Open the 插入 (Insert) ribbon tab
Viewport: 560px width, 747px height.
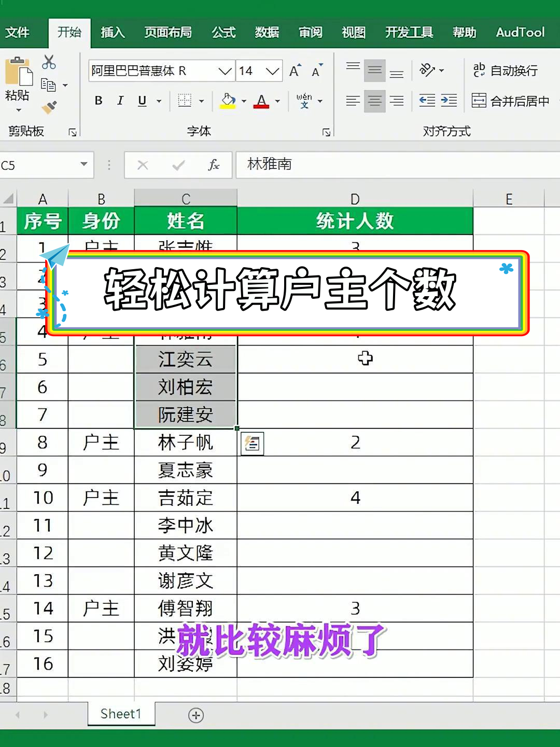113,33
